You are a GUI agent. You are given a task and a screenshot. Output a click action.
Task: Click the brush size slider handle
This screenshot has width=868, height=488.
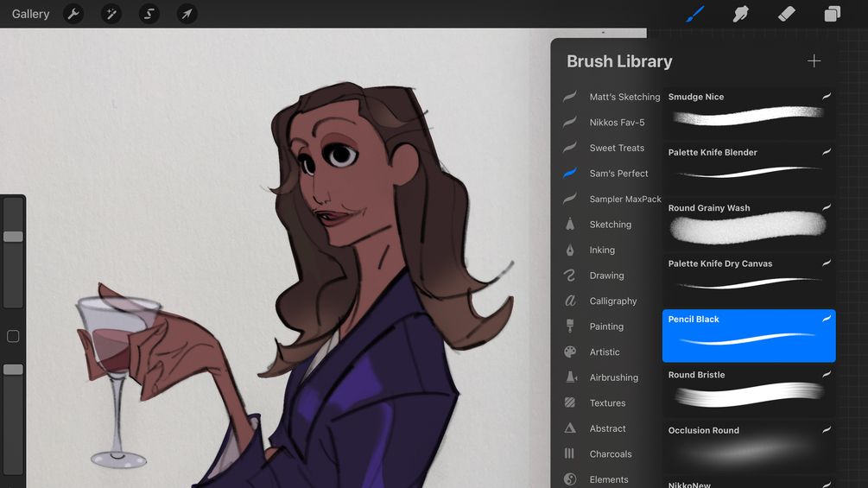coord(13,237)
